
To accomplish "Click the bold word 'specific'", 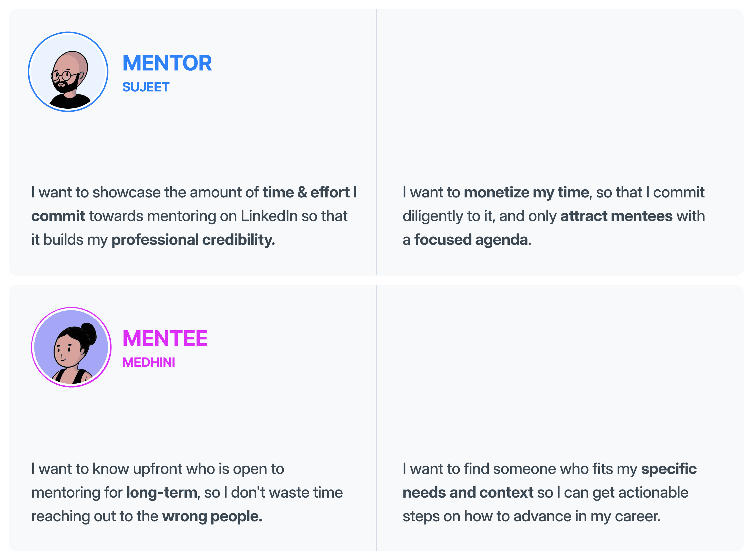I will point(668,469).
